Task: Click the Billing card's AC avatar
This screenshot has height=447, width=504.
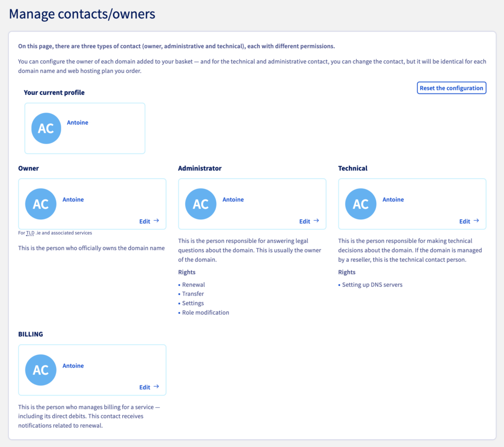Action: click(41, 370)
